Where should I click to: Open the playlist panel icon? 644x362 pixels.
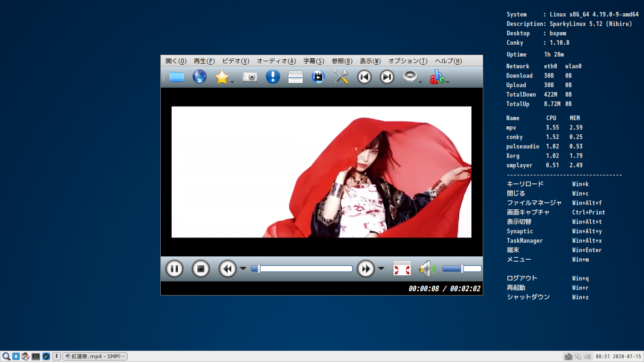click(x=296, y=77)
